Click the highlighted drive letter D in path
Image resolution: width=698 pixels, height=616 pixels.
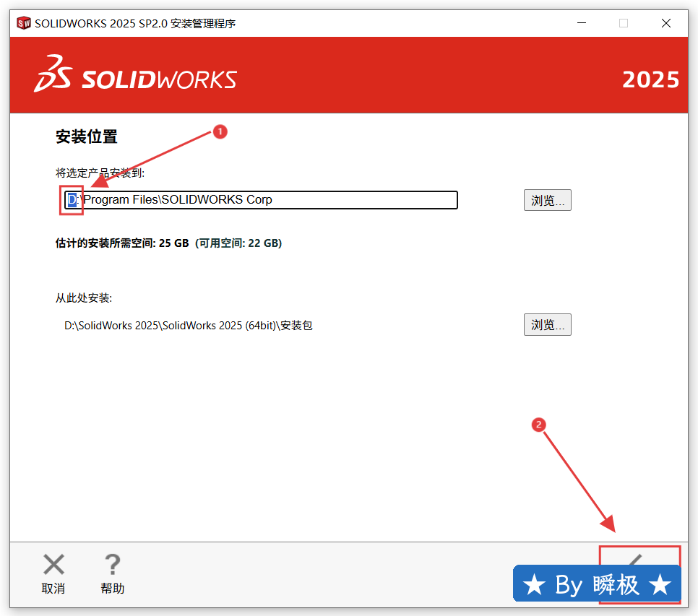click(72, 200)
